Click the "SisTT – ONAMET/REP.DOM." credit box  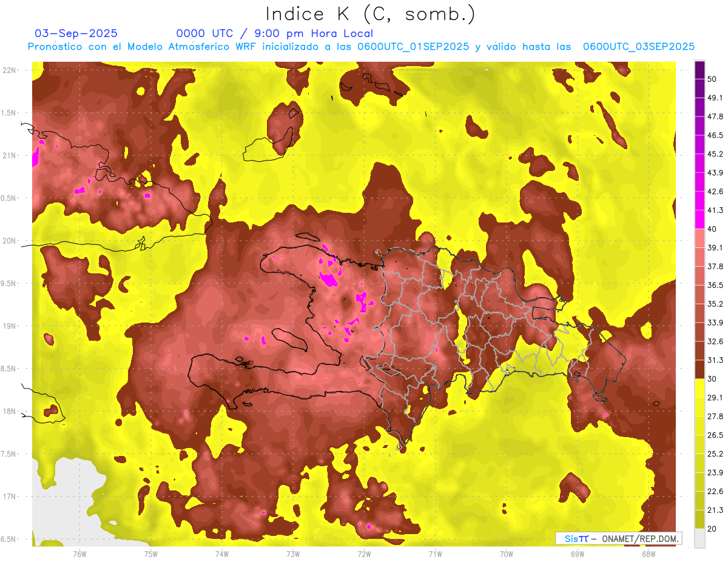click(619, 538)
